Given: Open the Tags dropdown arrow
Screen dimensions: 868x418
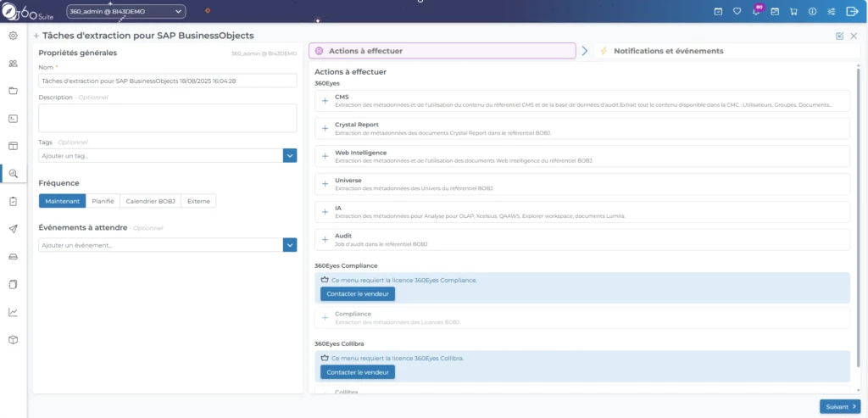Looking at the screenshot, I should [290, 155].
